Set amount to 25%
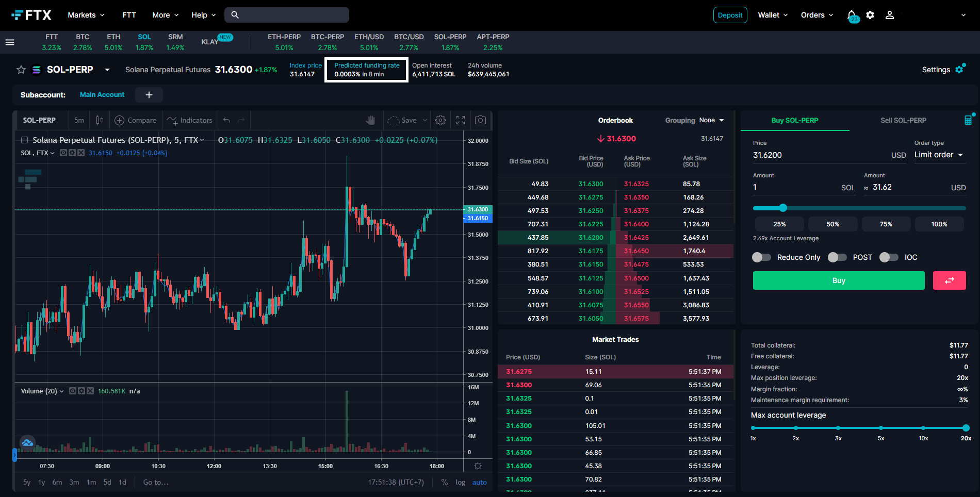This screenshot has height=497, width=980. coord(779,224)
